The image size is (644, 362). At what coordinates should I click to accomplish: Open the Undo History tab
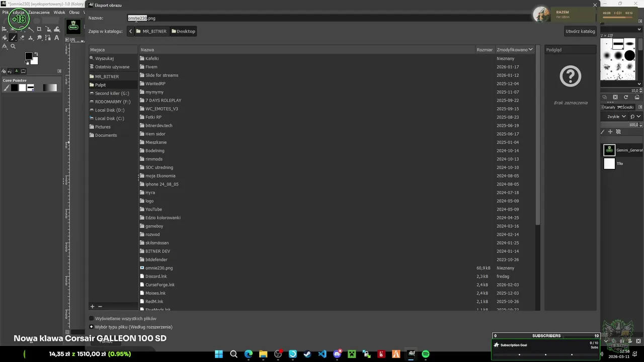10,71
